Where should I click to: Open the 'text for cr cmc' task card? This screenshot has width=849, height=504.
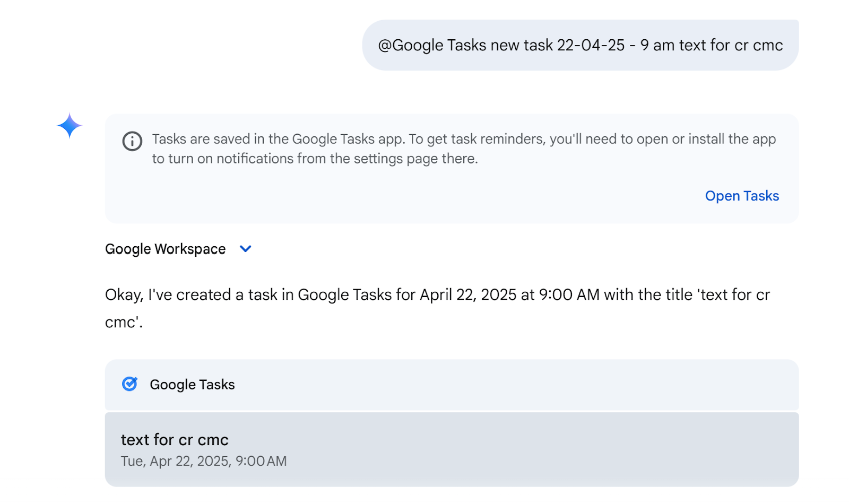coord(452,449)
